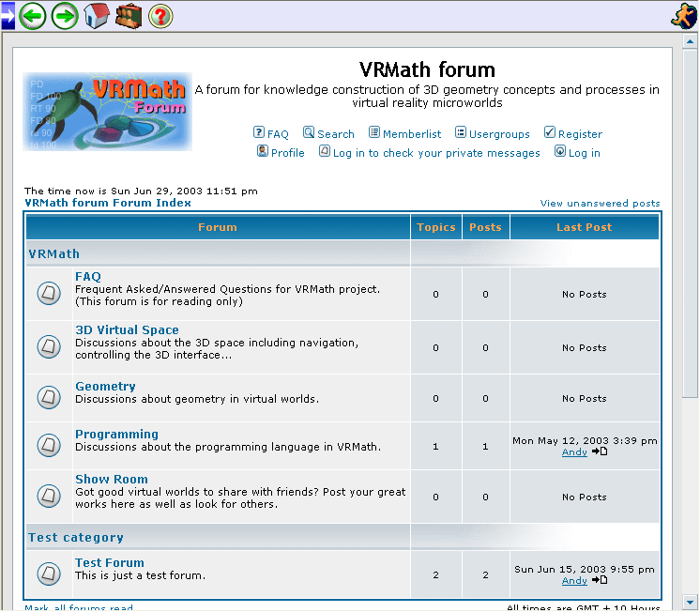Open the Register page
The width and height of the screenshot is (700, 612).
pos(580,134)
